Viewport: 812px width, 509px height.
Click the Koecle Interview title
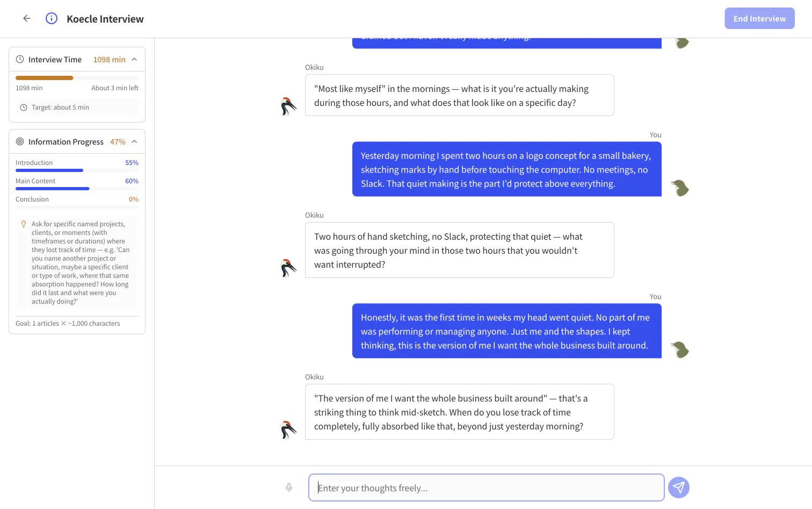click(x=105, y=19)
